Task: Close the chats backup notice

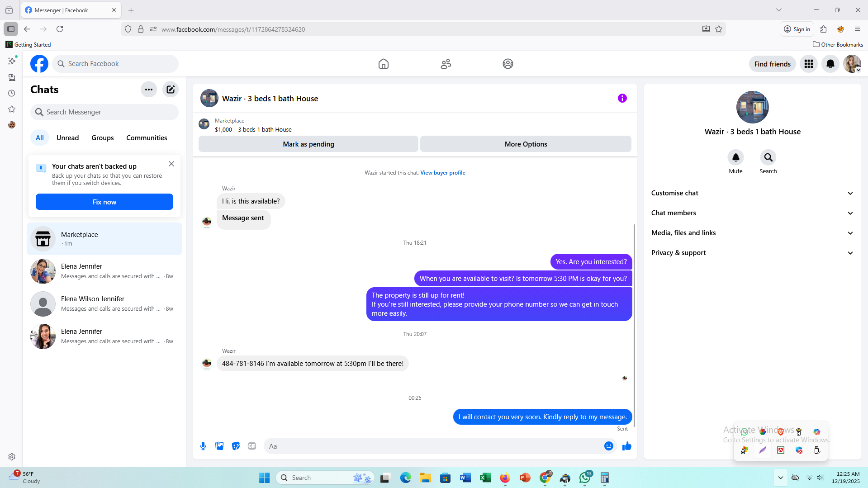Action: (x=171, y=164)
